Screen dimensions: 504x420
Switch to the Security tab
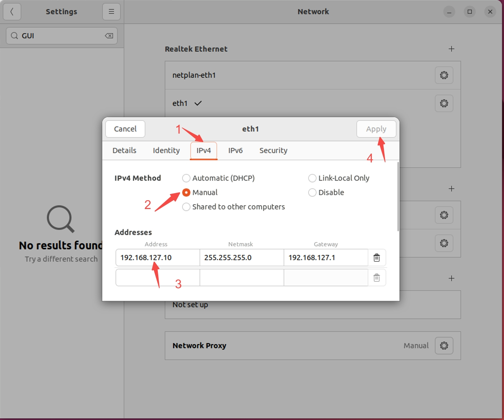tap(273, 151)
